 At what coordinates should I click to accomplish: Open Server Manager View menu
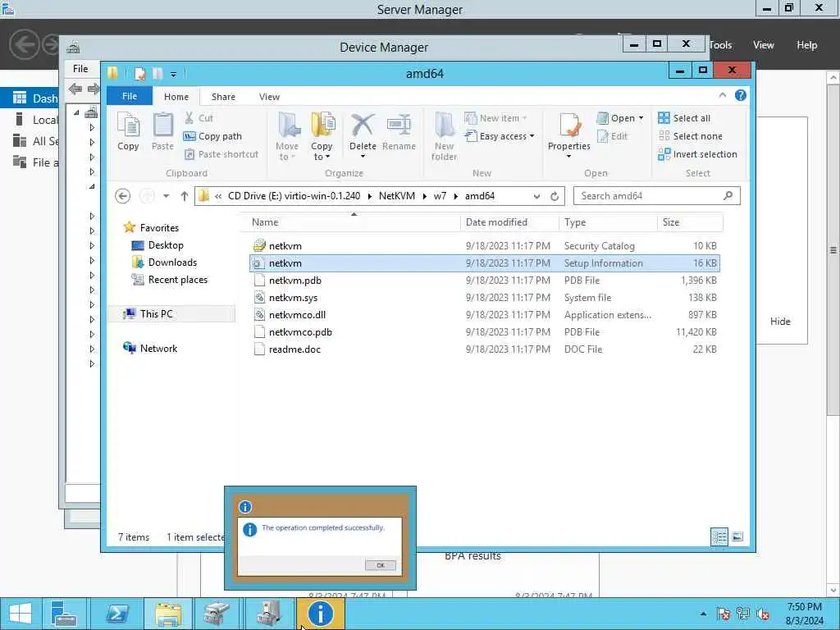[764, 45]
